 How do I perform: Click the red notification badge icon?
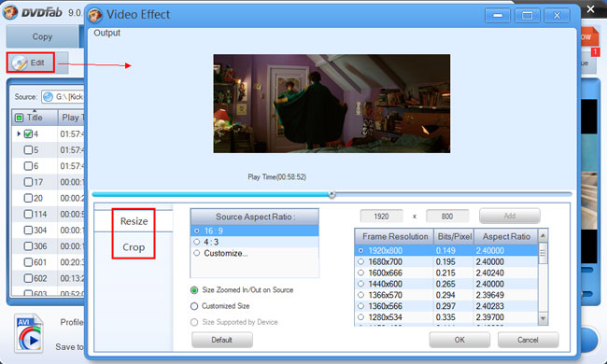596,52
